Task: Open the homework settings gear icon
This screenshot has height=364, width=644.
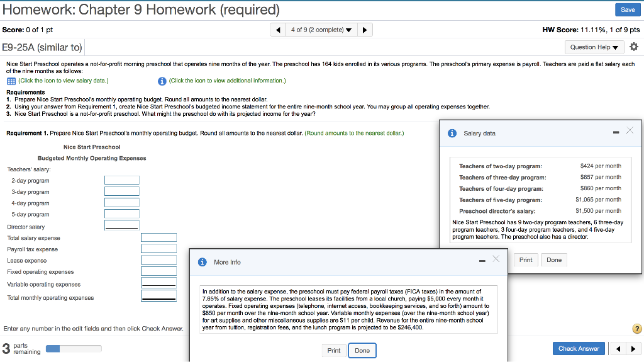Action: [x=635, y=47]
